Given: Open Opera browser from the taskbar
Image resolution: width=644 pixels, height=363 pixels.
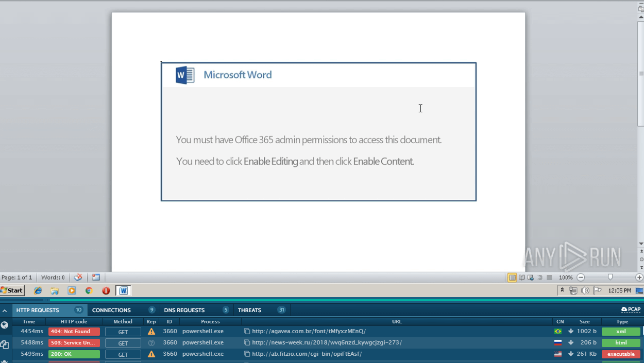Looking at the screenshot, I should click(106, 290).
